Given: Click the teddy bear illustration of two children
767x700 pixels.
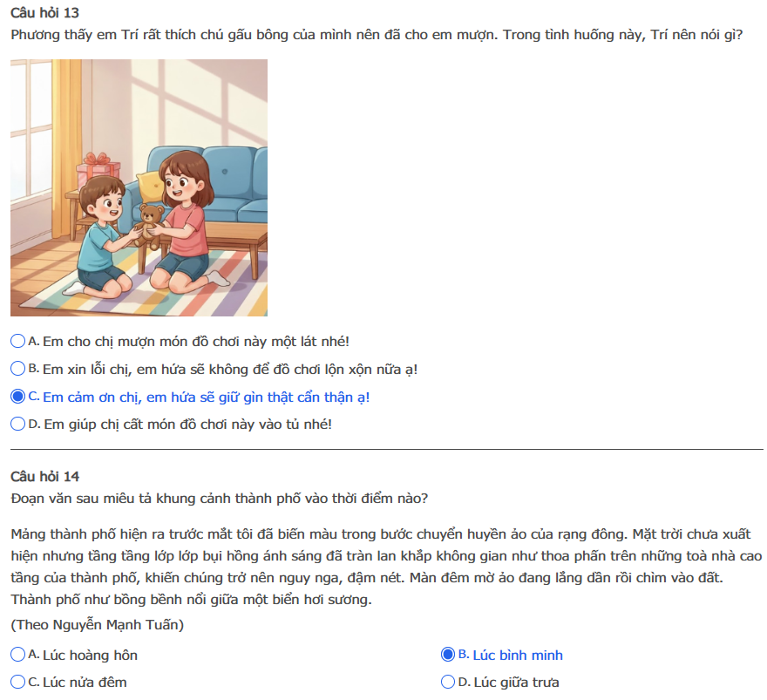Looking at the screenshot, I should (139, 187).
